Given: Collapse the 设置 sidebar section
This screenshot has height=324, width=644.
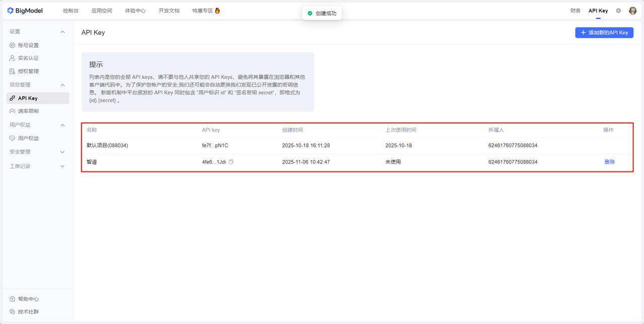Looking at the screenshot, I should [62, 32].
